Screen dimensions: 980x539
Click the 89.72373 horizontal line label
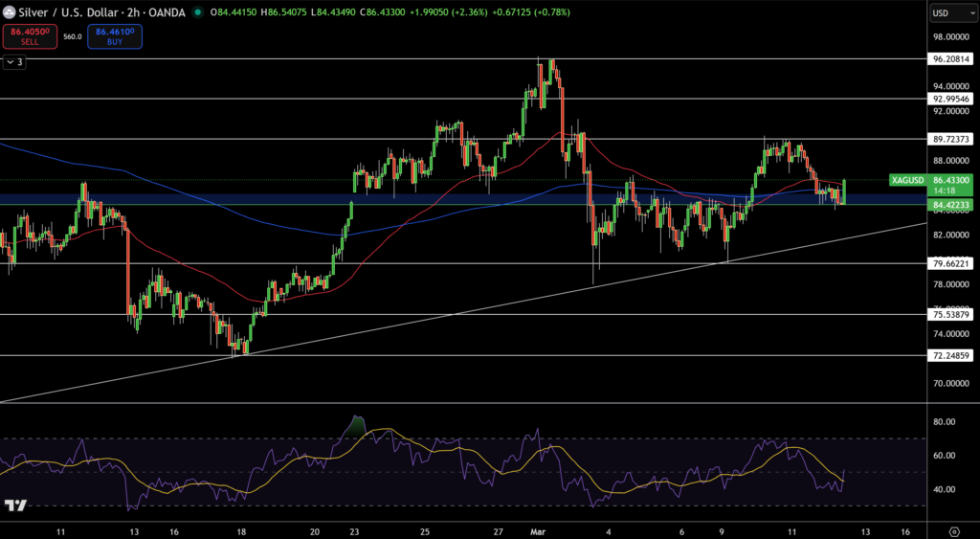click(x=951, y=139)
